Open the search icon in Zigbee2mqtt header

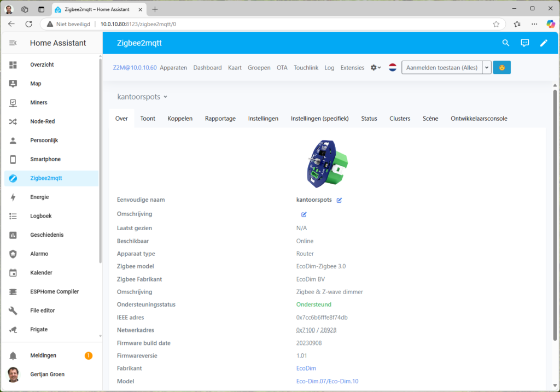pyautogui.click(x=506, y=43)
